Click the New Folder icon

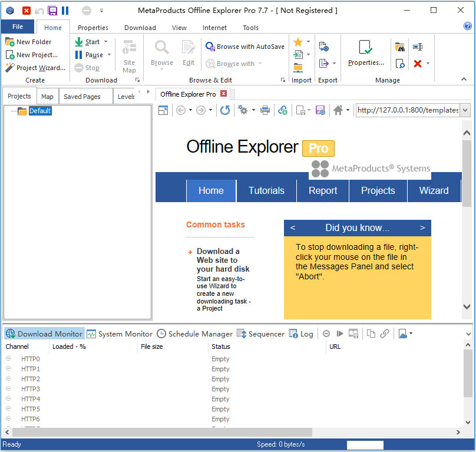[x=10, y=42]
